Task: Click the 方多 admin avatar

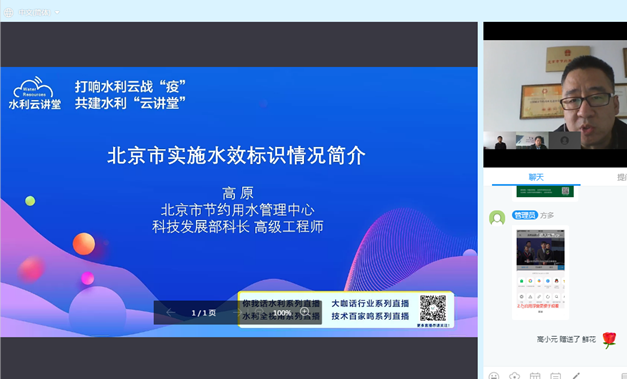Action: pos(497,218)
